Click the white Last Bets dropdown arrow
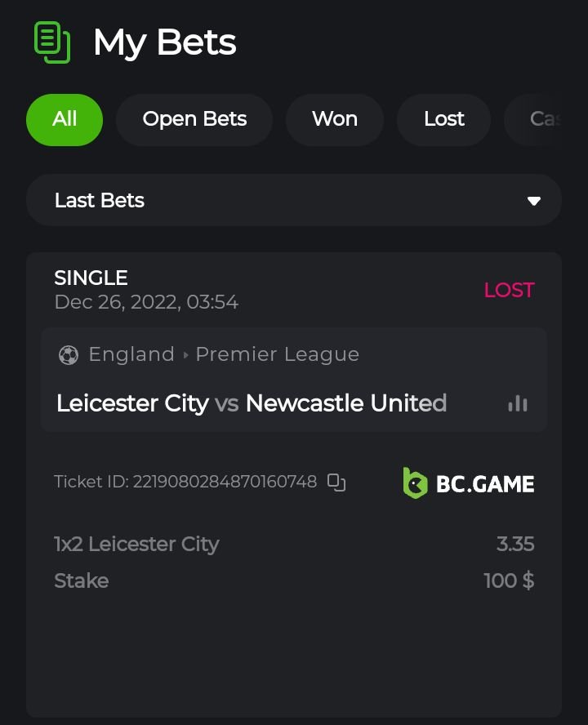The height and width of the screenshot is (725, 588). [534, 201]
